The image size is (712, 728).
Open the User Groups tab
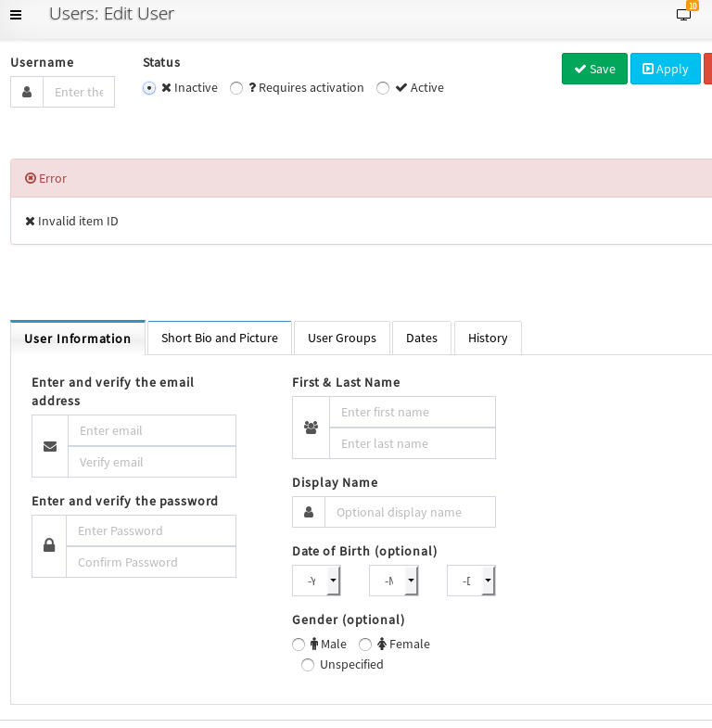pyautogui.click(x=342, y=338)
